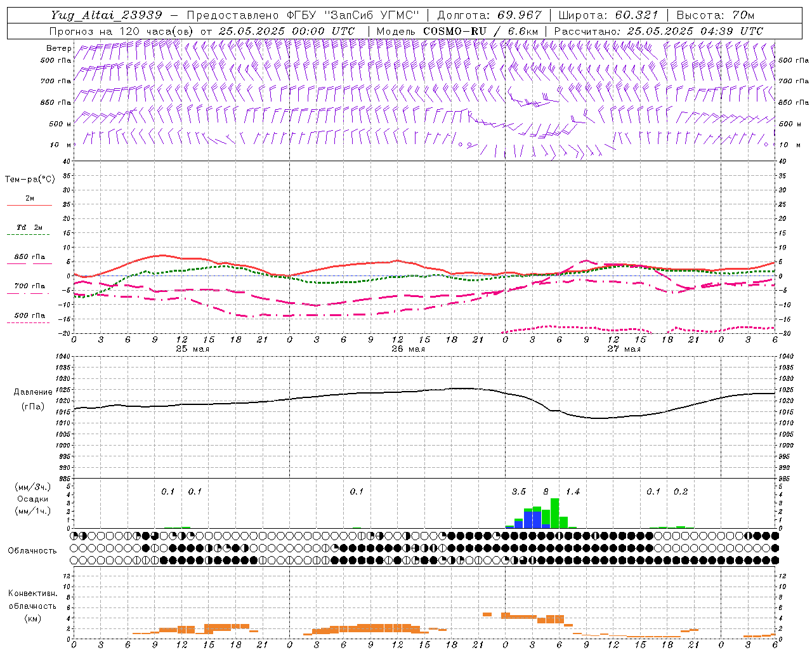Screen dimensions: 812x650
Task: Click the Тем-ра(°C) axis label
Action: (30, 180)
